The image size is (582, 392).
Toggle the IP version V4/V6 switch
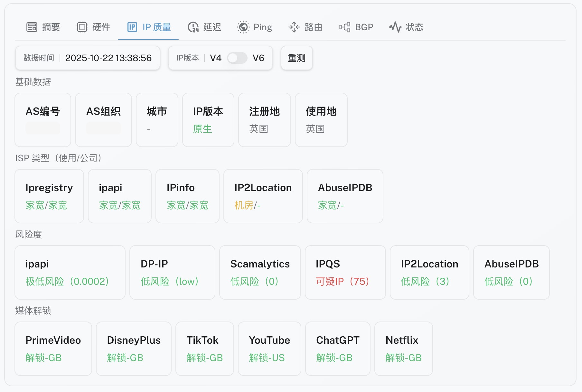(237, 58)
